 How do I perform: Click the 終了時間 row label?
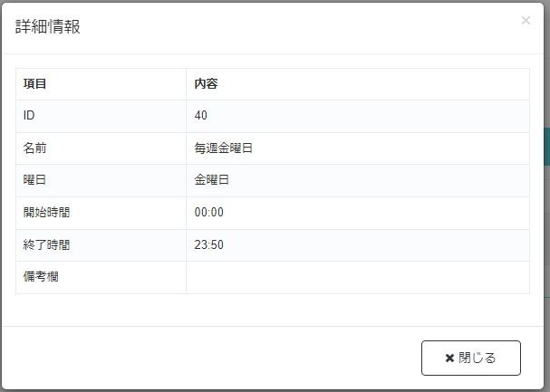(47, 244)
